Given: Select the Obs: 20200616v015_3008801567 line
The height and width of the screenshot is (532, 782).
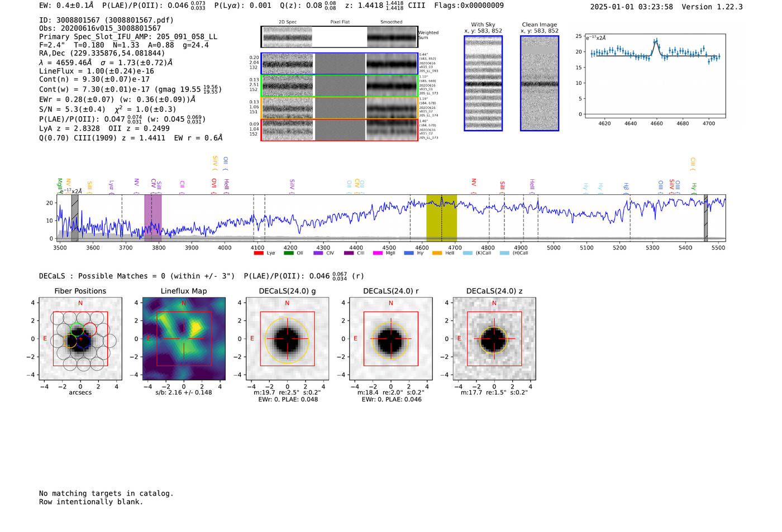Looking at the screenshot, I should point(100,28).
